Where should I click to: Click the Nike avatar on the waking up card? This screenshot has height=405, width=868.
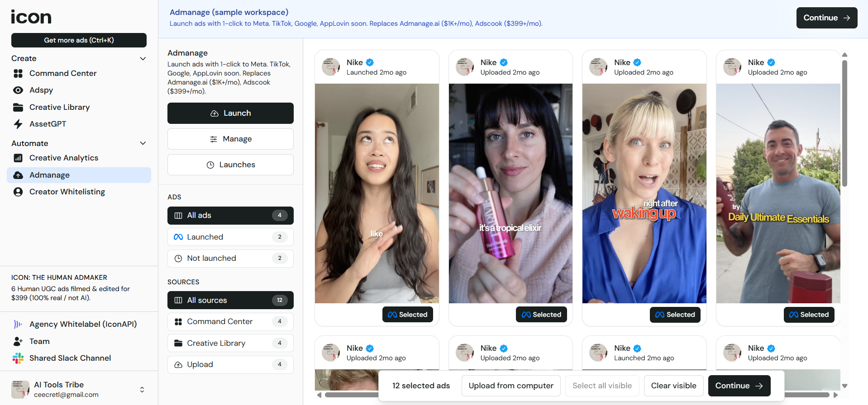(x=598, y=67)
